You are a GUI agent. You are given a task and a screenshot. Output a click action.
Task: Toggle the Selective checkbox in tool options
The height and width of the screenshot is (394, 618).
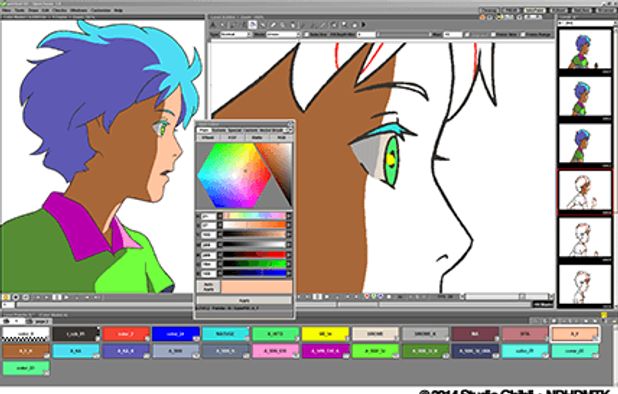306,35
